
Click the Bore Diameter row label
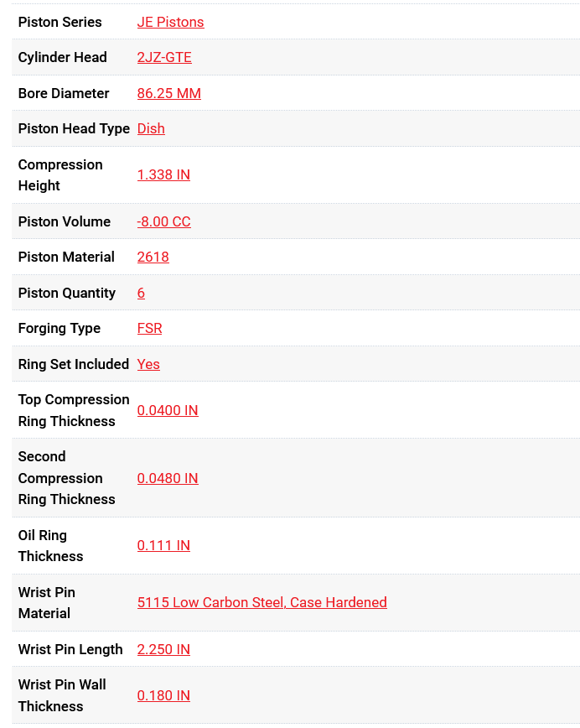pos(64,93)
